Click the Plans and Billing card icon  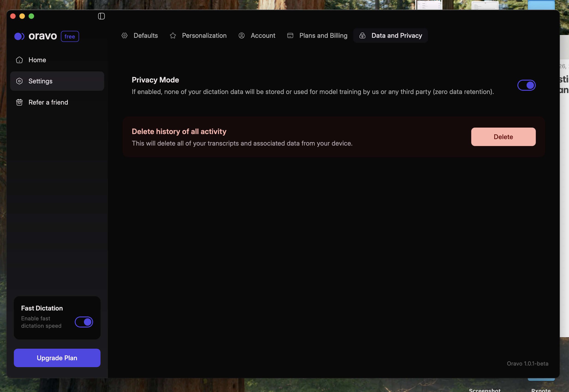pyautogui.click(x=290, y=36)
